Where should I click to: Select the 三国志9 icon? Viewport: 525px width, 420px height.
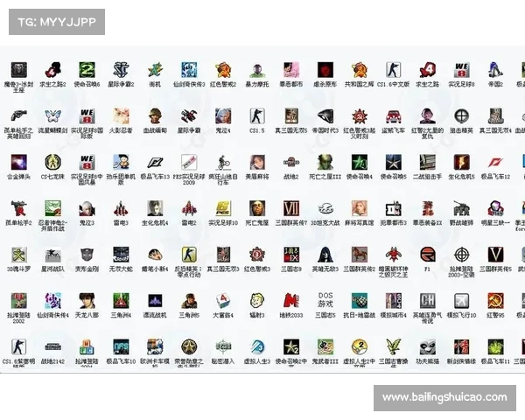click(291, 255)
